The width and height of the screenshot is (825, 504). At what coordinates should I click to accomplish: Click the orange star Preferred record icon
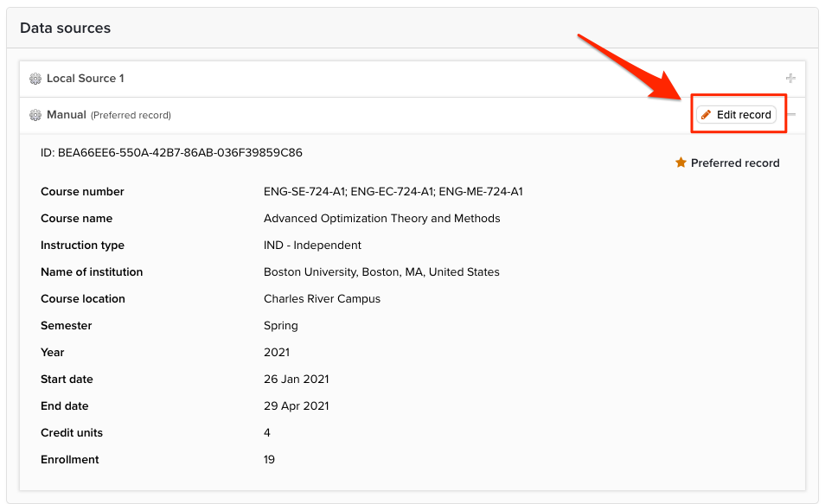(x=681, y=163)
